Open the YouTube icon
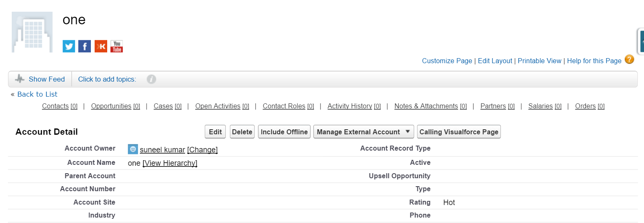The image size is (644, 223). [x=116, y=46]
